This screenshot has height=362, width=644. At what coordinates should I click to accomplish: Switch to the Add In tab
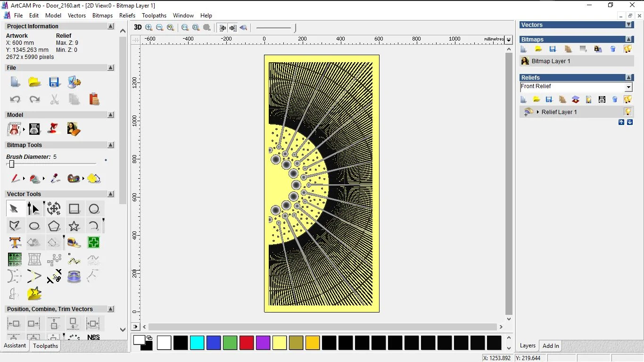pos(551,346)
